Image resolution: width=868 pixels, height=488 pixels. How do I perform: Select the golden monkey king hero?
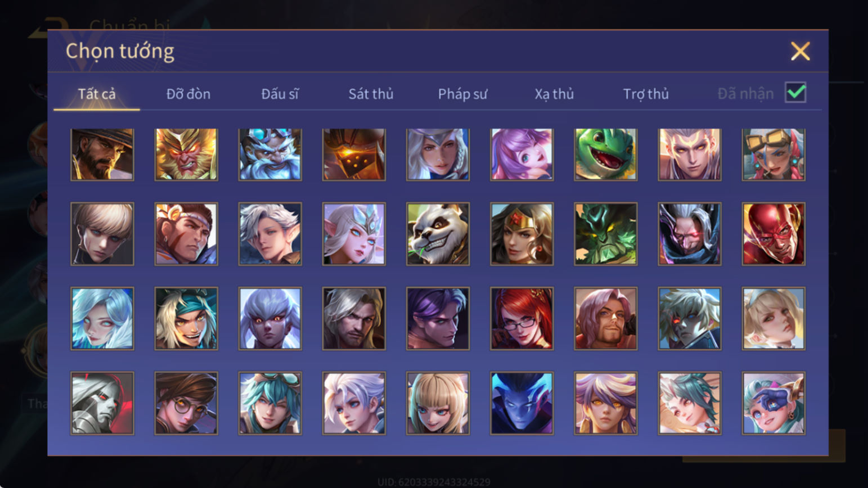coord(186,155)
